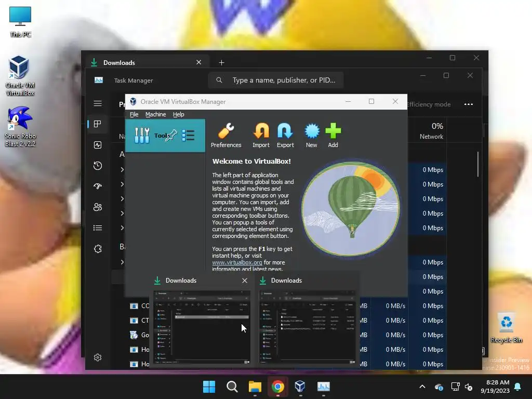Switch to first Downloads window preview

[202, 327]
